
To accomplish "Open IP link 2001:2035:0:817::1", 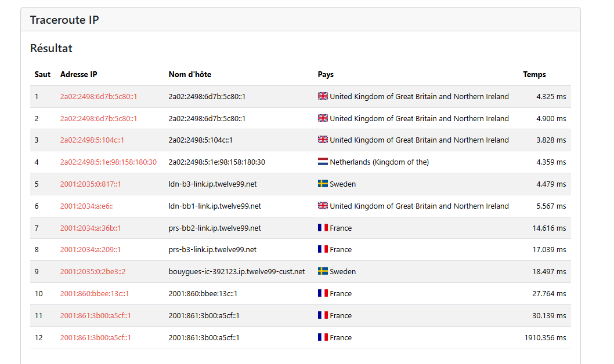I will 91,184.
